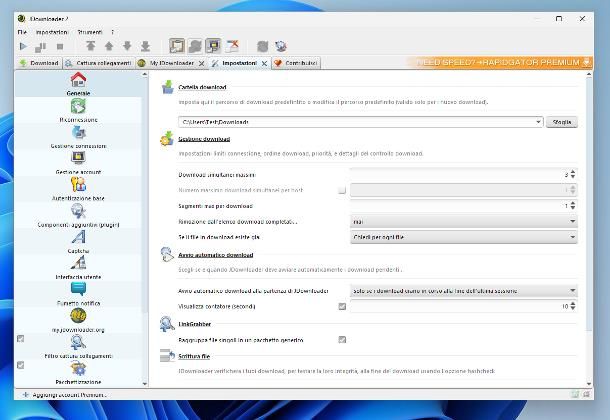Screen dimensions: 610x420
Task: Select Interfaccia utente in sidebar
Action: (x=77, y=267)
